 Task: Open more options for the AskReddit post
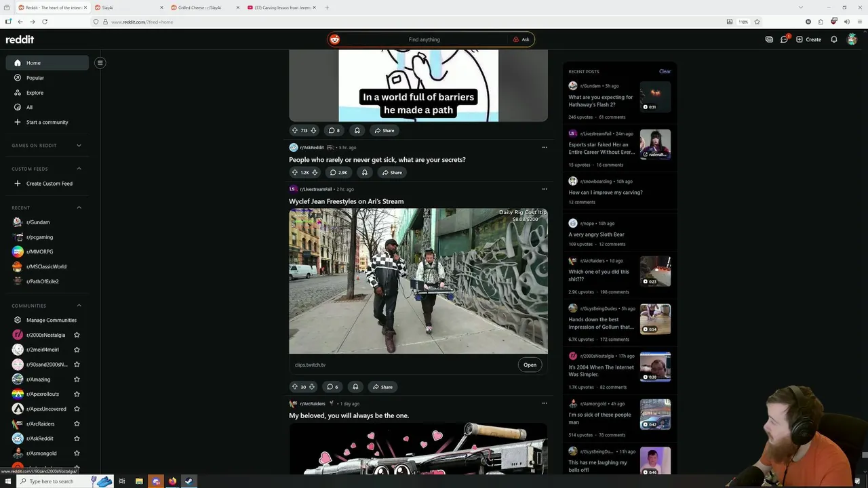coord(545,147)
